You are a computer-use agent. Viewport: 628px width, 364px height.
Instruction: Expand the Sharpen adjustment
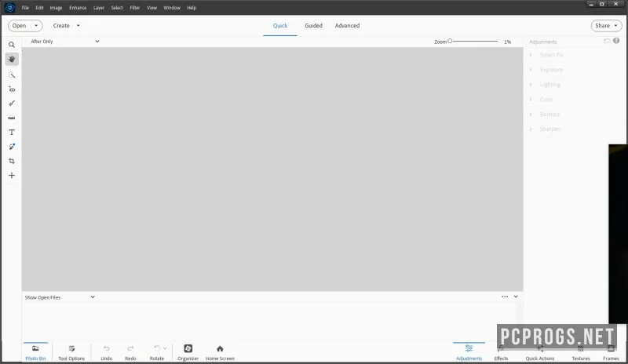pos(531,129)
